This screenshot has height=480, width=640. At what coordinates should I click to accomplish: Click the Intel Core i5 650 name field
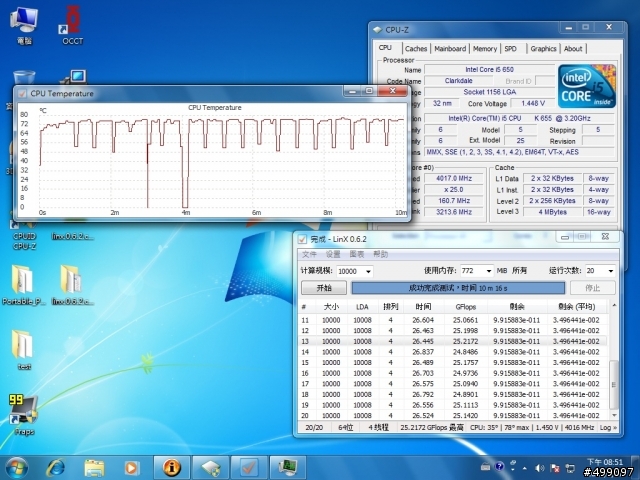[x=489, y=70]
